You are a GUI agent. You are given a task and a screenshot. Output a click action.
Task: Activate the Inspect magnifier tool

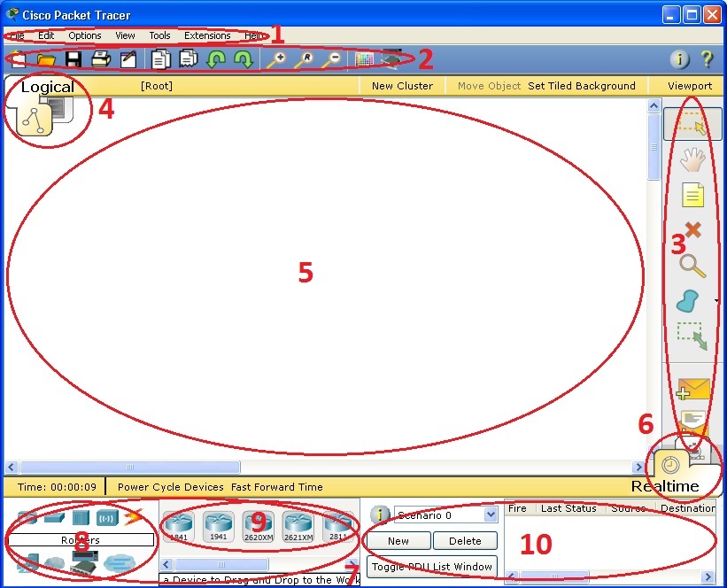(693, 264)
